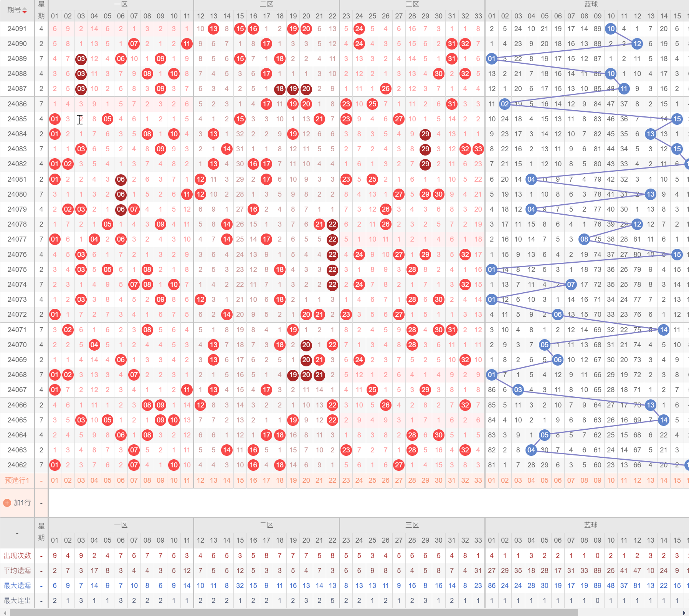Click blue ball 06 in row 24072
This screenshot has width=689, height=616.
point(558,315)
